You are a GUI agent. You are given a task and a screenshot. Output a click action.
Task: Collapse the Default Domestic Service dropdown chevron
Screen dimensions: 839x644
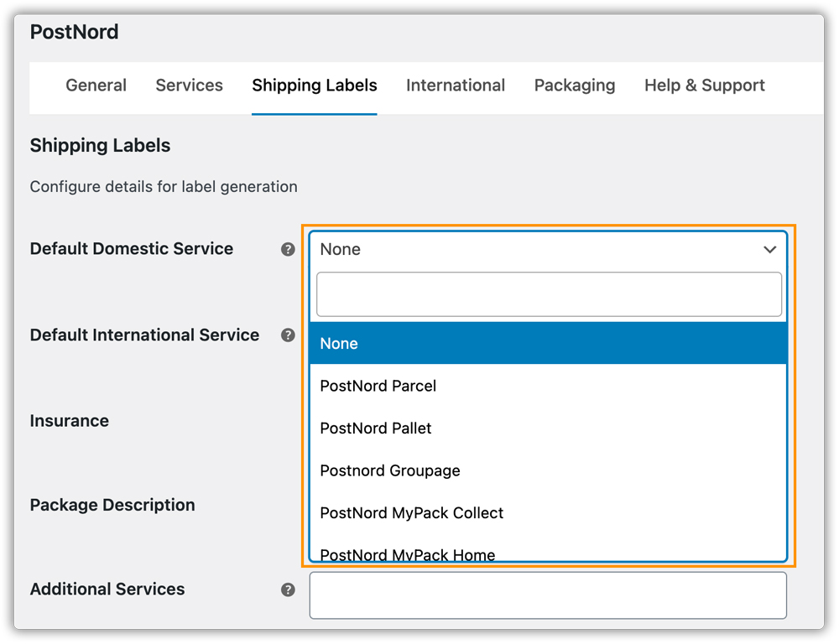769,250
